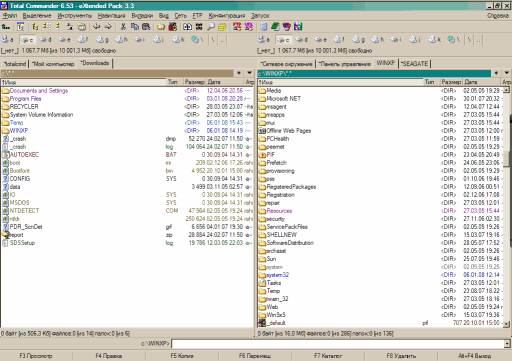This screenshot has height=361, width=512.
Task: Click right panel scrollbar up arrow
Action: click(x=507, y=90)
